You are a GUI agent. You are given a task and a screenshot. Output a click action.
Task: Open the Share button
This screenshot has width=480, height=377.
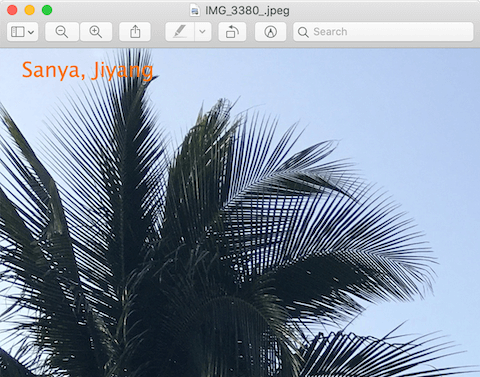[135, 32]
